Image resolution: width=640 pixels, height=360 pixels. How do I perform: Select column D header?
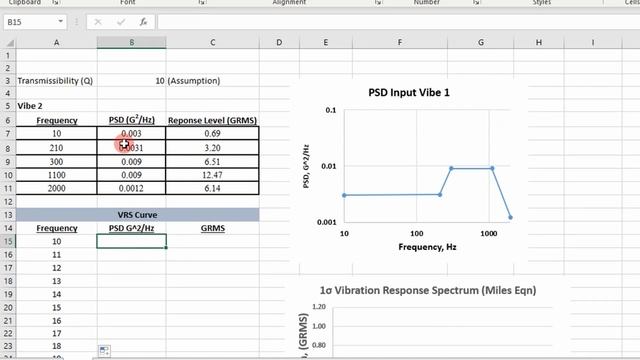[279, 42]
